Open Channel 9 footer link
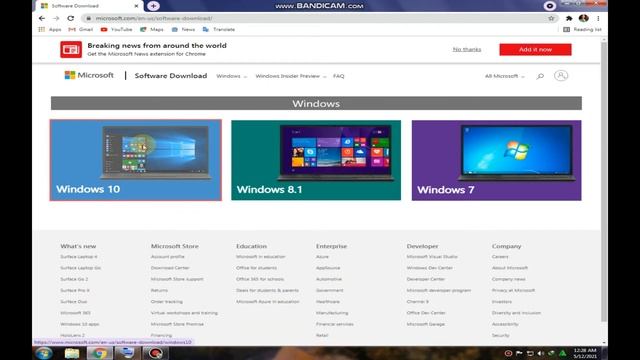640x360 pixels. click(x=417, y=302)
